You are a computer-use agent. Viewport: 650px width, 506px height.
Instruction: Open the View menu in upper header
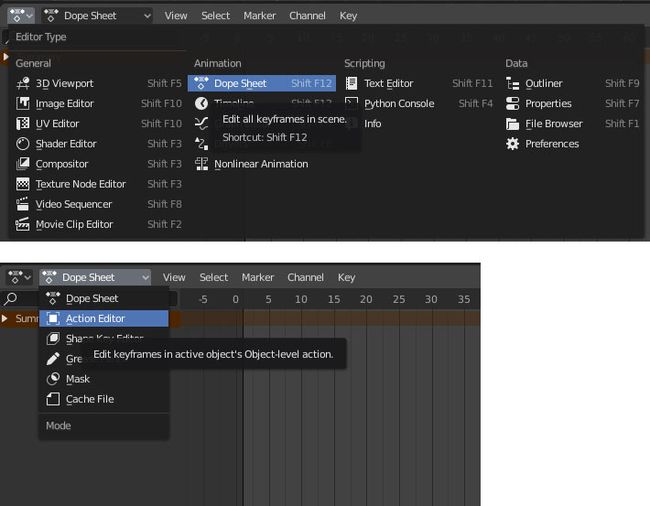click(176, 16)
